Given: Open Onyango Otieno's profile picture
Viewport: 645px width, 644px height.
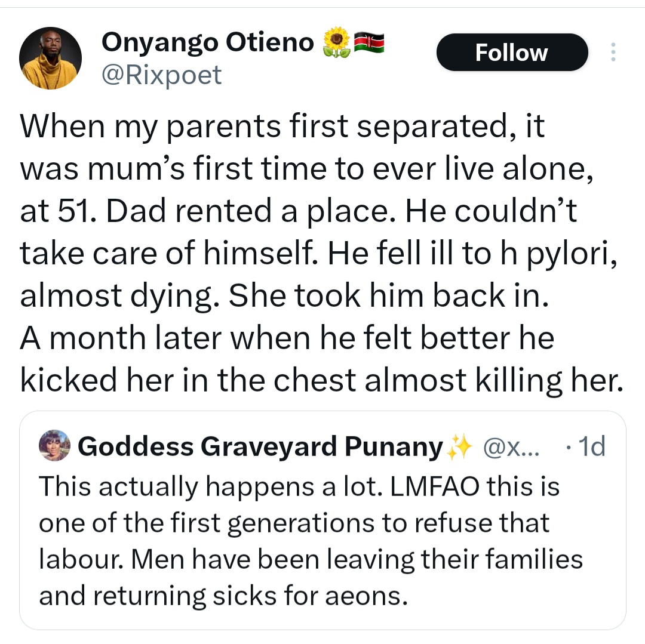Looking at the screenshot, I should [50, 58].
